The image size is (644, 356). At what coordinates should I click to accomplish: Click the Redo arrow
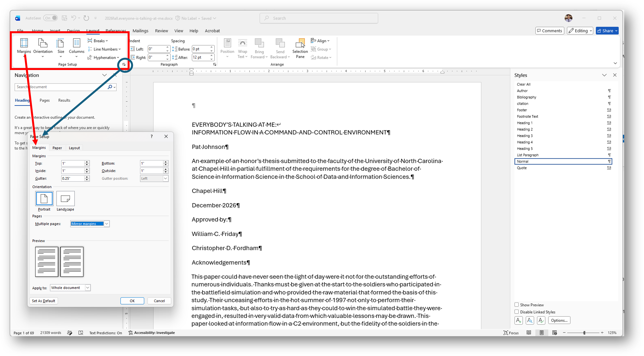tap(86, 18)
